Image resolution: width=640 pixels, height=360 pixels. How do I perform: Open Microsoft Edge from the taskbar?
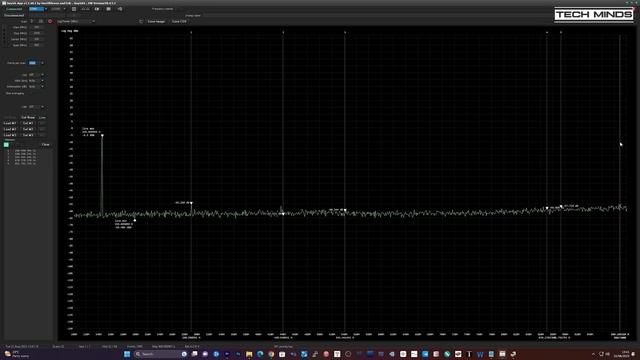(x=260, y=354)
